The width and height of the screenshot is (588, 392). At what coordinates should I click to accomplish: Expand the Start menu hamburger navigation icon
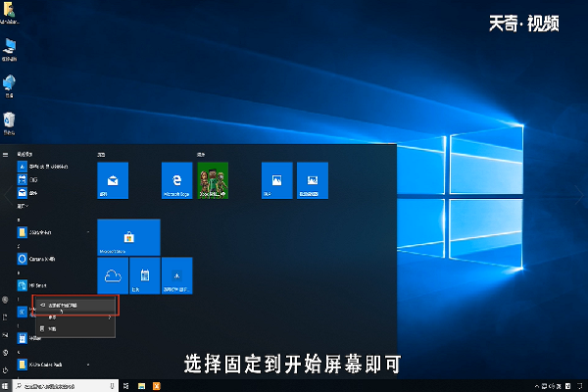5,155
